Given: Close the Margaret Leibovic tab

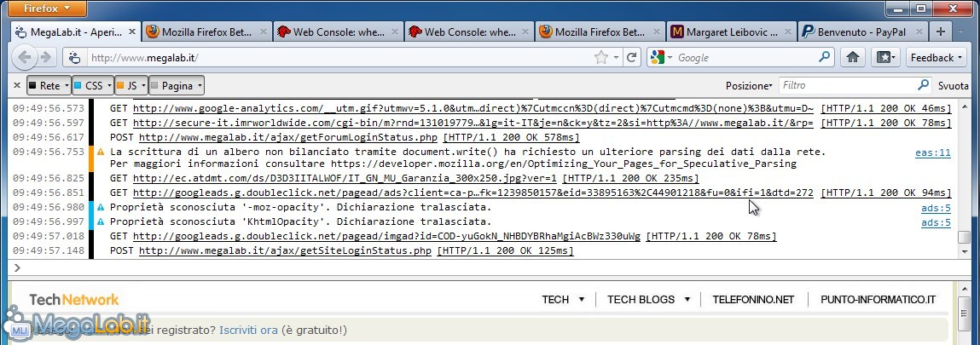Looking at the screenshot, I should [787, 32].
